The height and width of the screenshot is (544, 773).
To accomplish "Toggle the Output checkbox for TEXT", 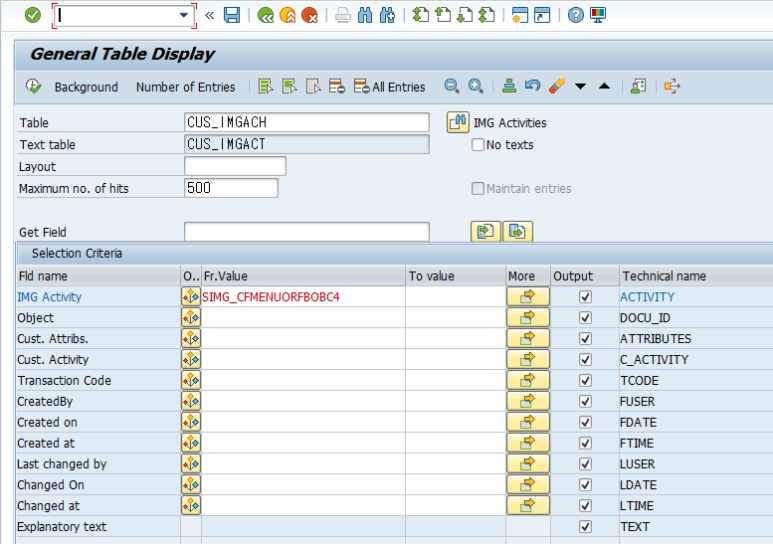I will pos(585,527).
